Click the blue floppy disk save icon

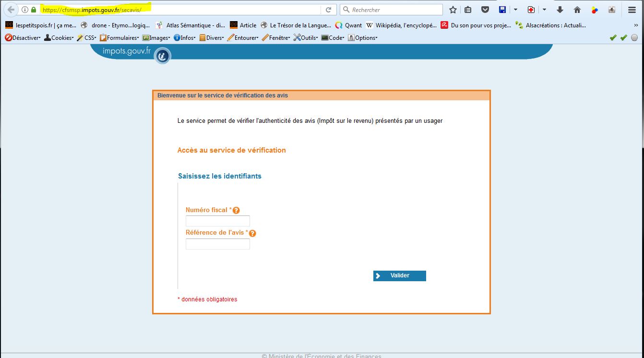(502, 10)
